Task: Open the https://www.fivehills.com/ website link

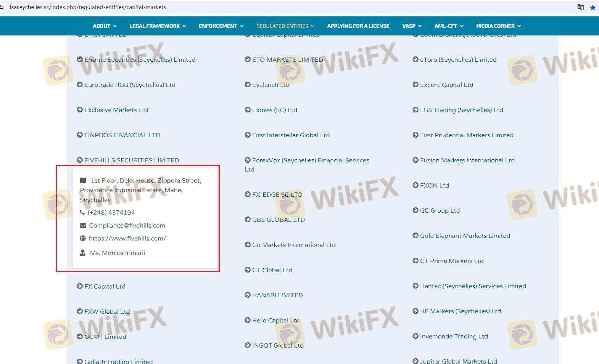Action: coord(127,238)
